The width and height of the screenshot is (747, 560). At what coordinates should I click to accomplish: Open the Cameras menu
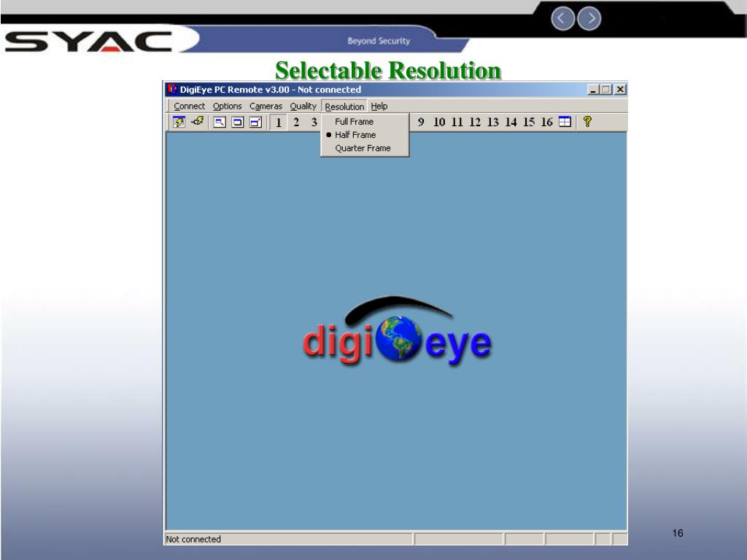[266, 106]
